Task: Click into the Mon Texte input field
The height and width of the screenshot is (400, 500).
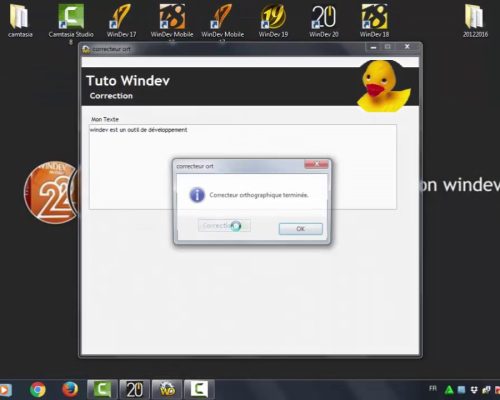Action: 243,167
